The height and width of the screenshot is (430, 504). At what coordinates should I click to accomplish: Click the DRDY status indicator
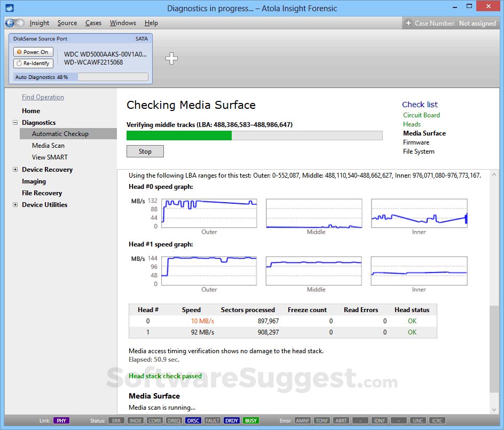click(232, 420)
